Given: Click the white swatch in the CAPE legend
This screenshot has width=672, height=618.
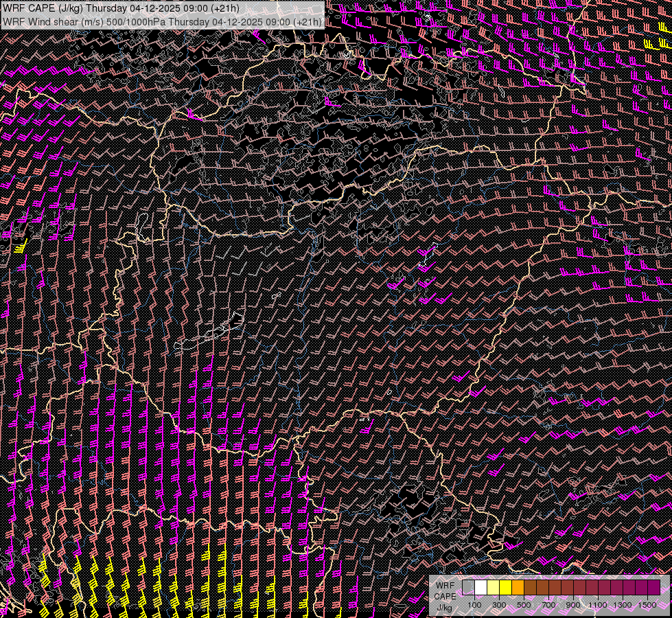Looking at the screenshot, I should click(480, 587).
